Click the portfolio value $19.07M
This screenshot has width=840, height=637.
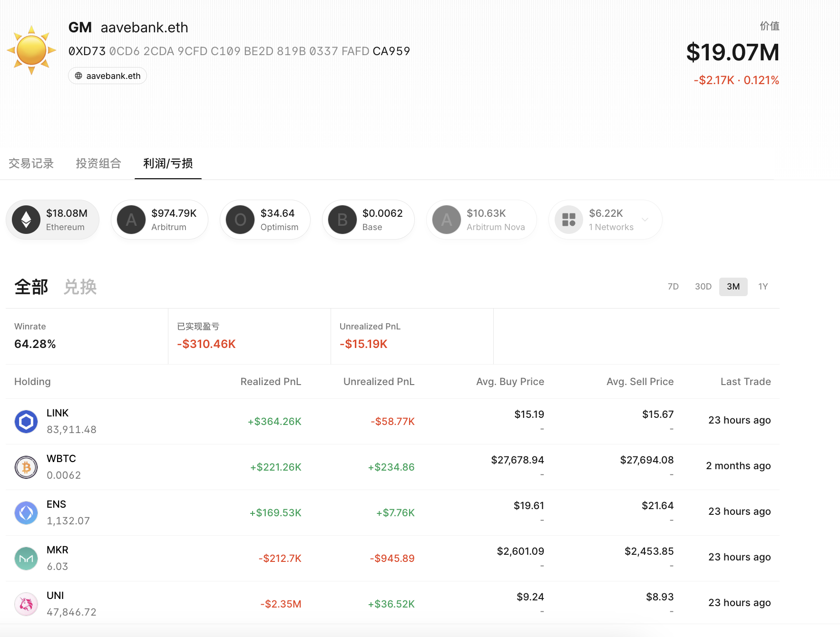(733, 52)
